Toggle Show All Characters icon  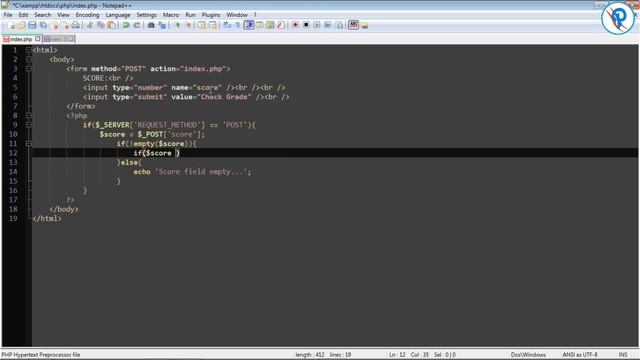click(237, 25)
